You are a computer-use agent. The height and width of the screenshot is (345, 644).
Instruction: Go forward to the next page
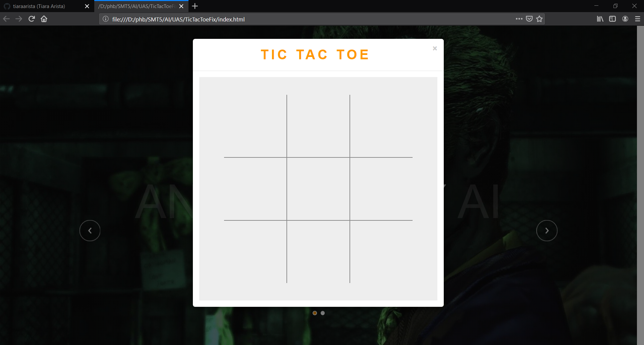19,19
